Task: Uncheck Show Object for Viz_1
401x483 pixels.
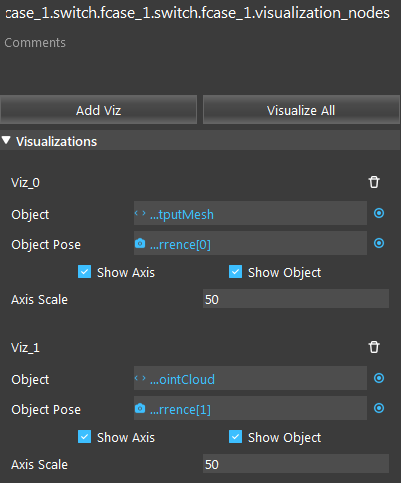Action: tap(235, 437)
